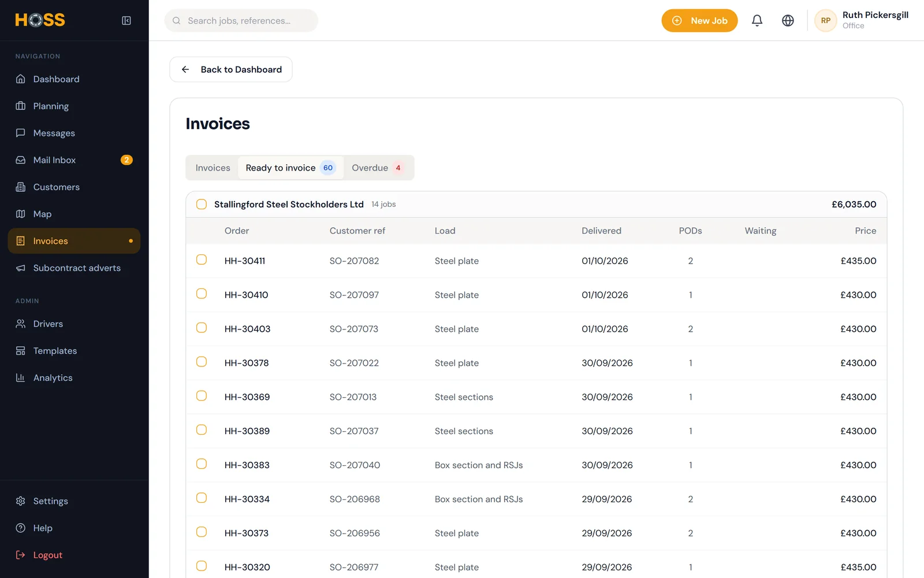Tick the checkbox for order HH-30383
Screen dimensions: 924x578
coord(202,464)
